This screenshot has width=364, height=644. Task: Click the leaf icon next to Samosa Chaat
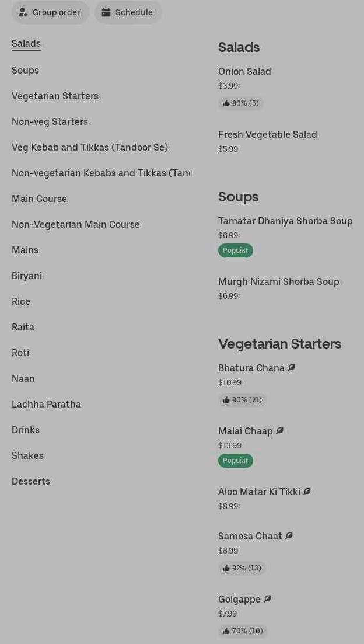pos(289,536)
